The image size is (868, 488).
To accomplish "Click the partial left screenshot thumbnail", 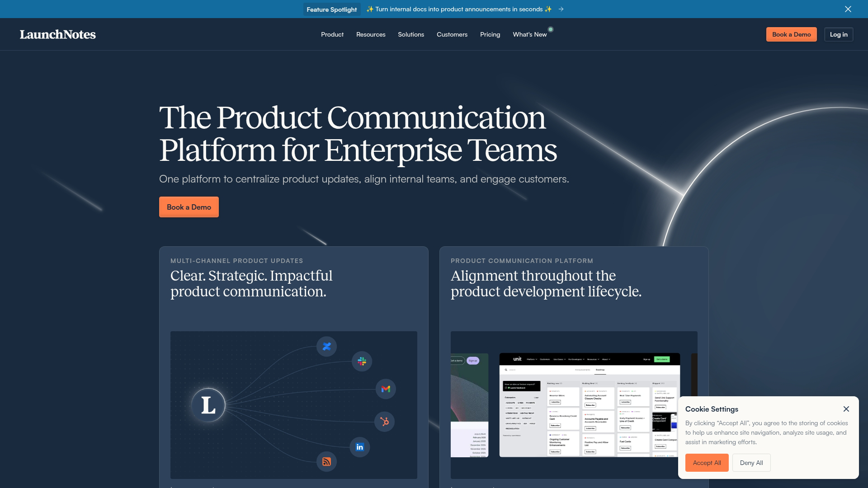I will point(469,405).
